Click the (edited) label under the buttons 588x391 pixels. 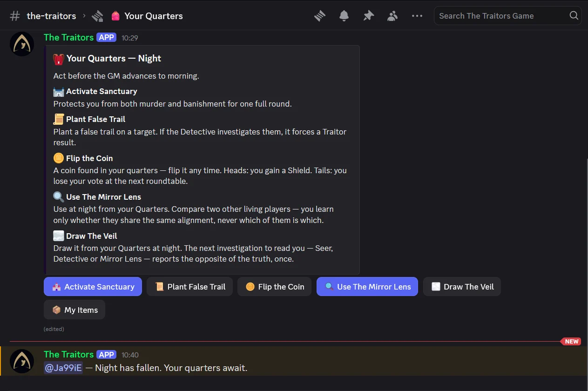(54, 329)
